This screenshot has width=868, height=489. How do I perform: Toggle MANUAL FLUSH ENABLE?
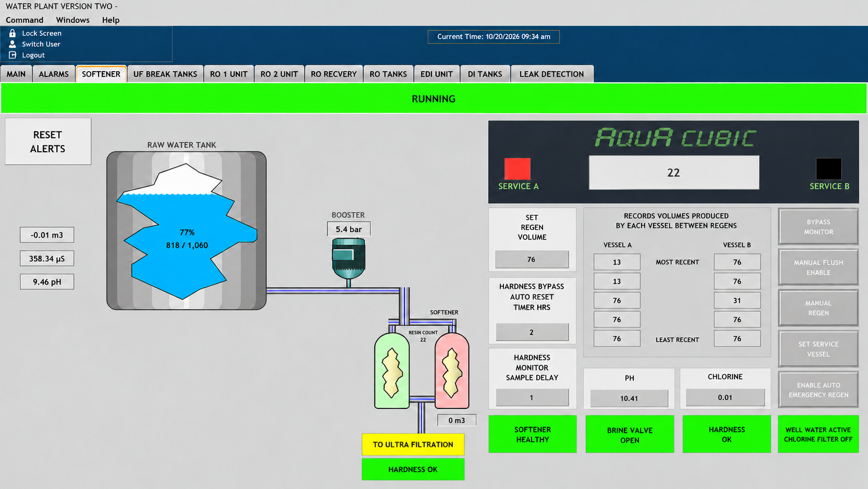point(818,267)
